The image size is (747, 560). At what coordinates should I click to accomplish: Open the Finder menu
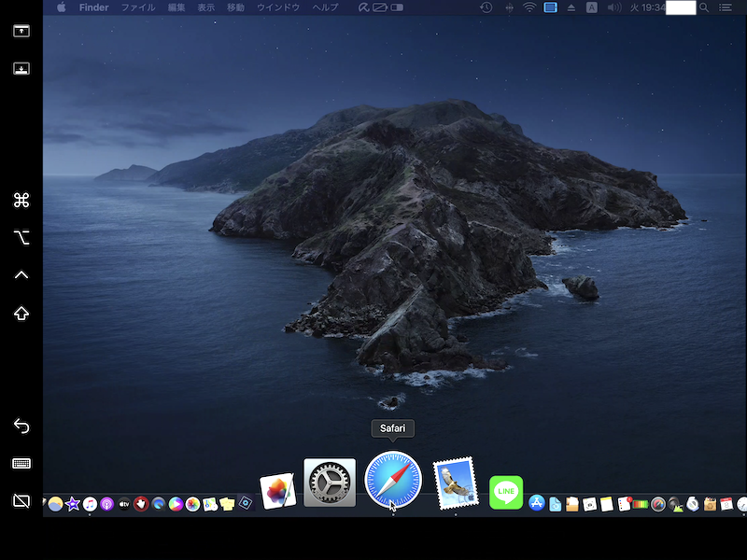94,7
